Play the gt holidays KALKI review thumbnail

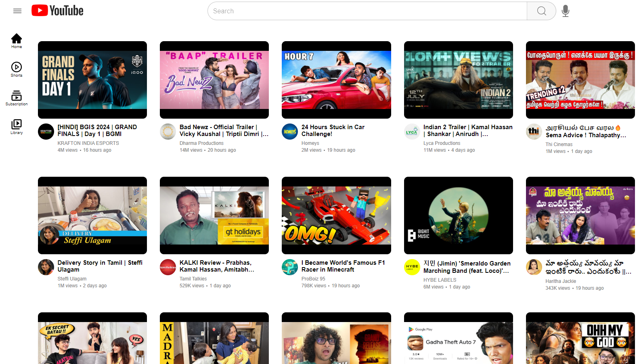pyautogui.click(x=214, y=215)
